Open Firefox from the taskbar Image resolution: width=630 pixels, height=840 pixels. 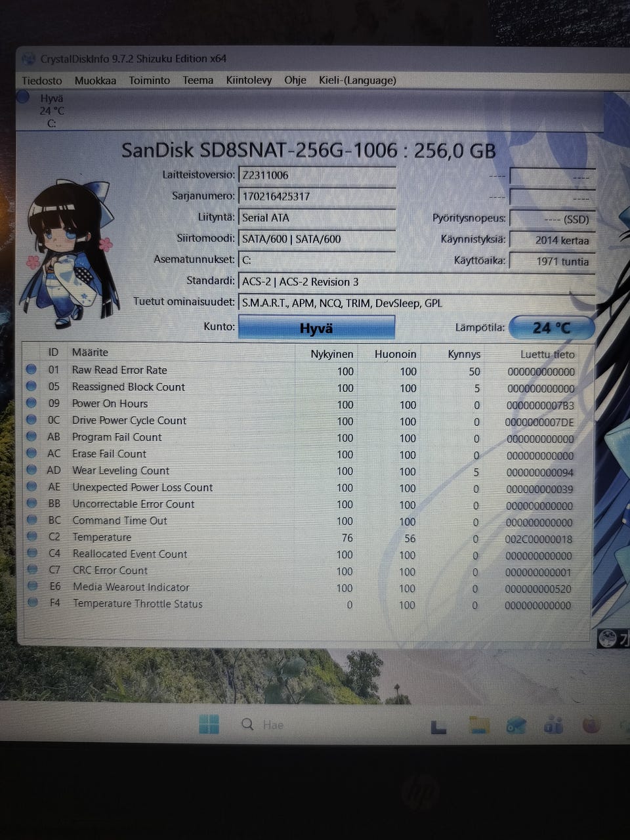pos(591,724)
